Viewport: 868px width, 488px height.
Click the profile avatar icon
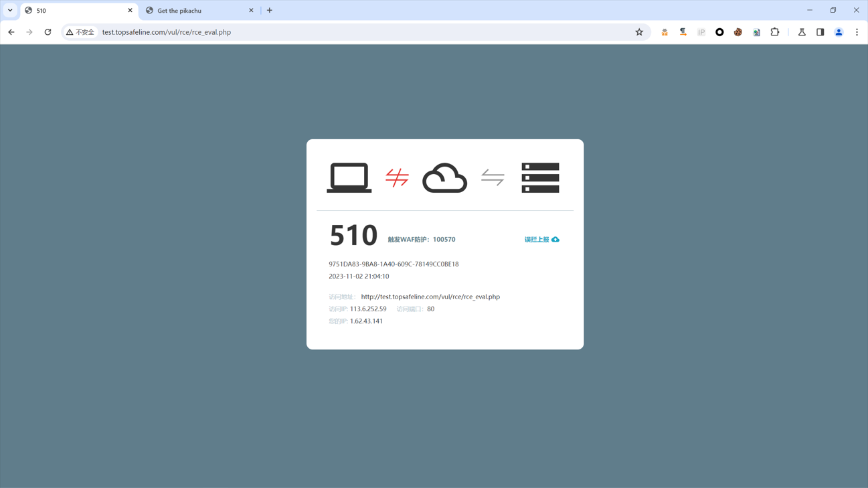839,31
